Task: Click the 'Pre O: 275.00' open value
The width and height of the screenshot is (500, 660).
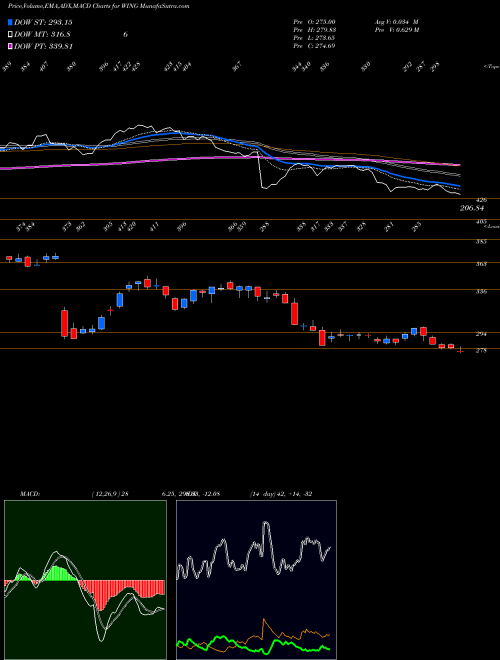Action: (x=314, y=22)
